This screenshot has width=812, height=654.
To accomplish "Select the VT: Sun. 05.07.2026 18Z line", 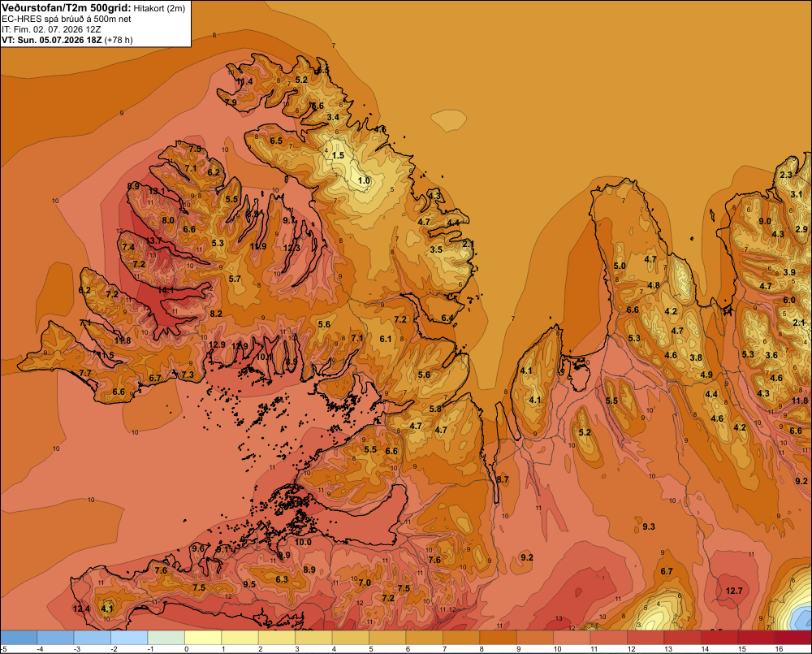I will point(67,40).
